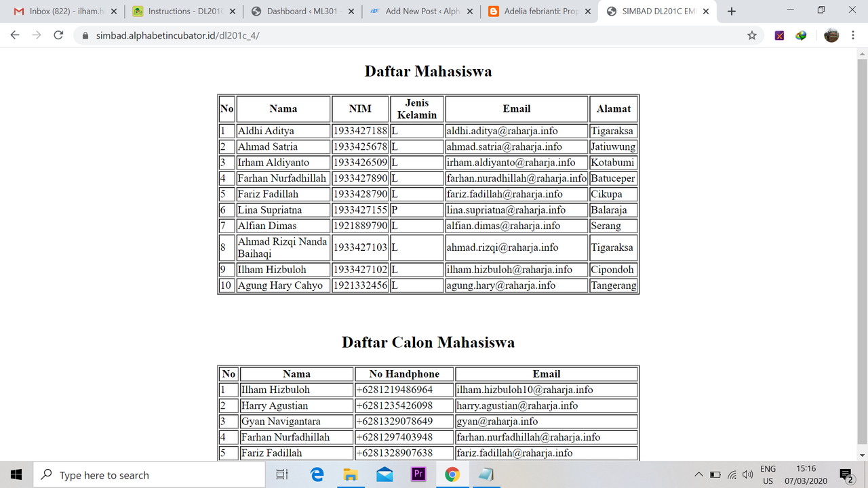Click the Lina Supriatna name cell
The width and height of the screenshot is (868, 488).
coord(283,210)
